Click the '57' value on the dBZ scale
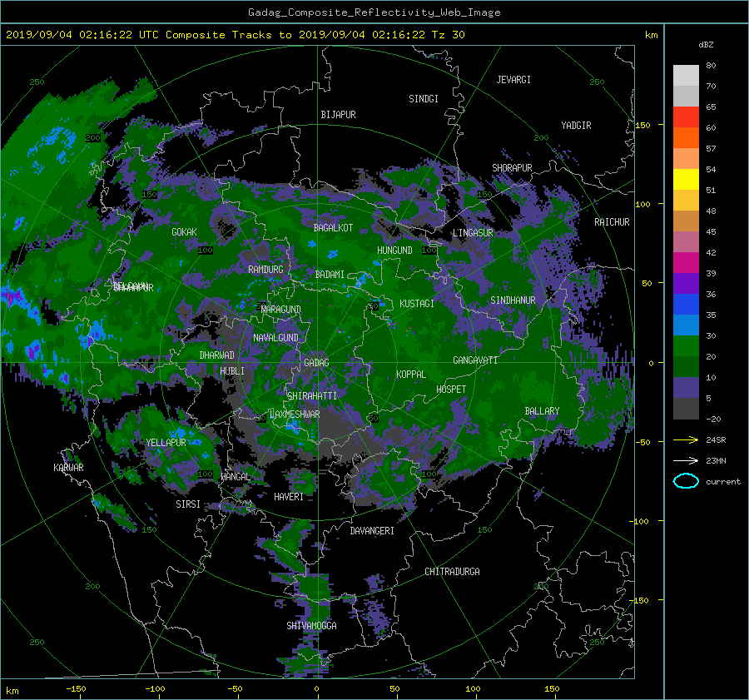 click(711, 149)
